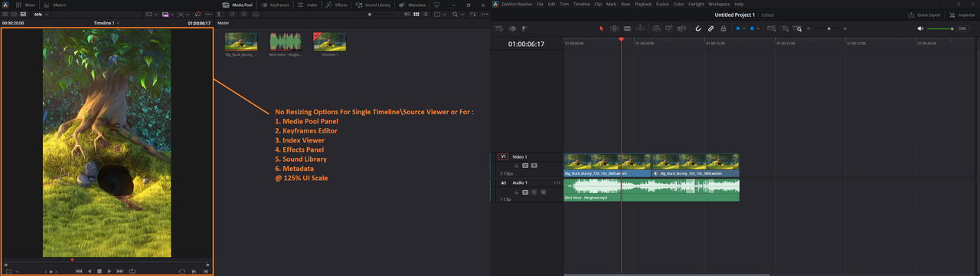Switch media pool to list view
Screen dimensions: 980x276
(x=426, y=14)
